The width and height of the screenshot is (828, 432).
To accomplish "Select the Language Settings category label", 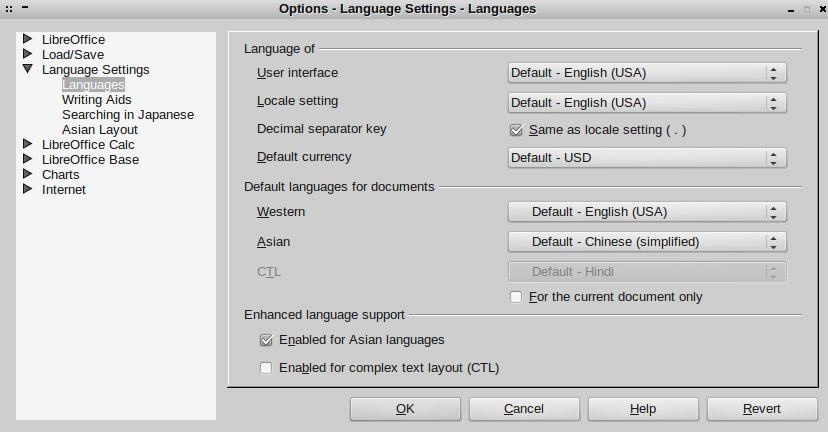I will (96, 70).
